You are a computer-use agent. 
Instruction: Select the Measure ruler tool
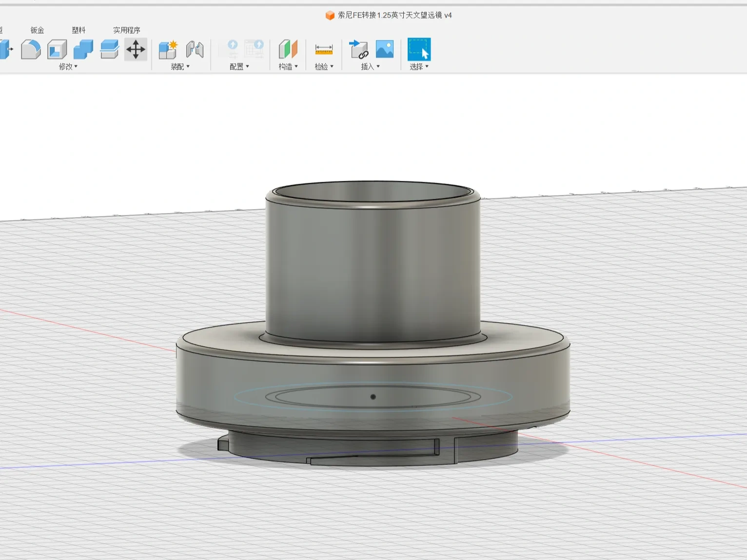(324, 50)
